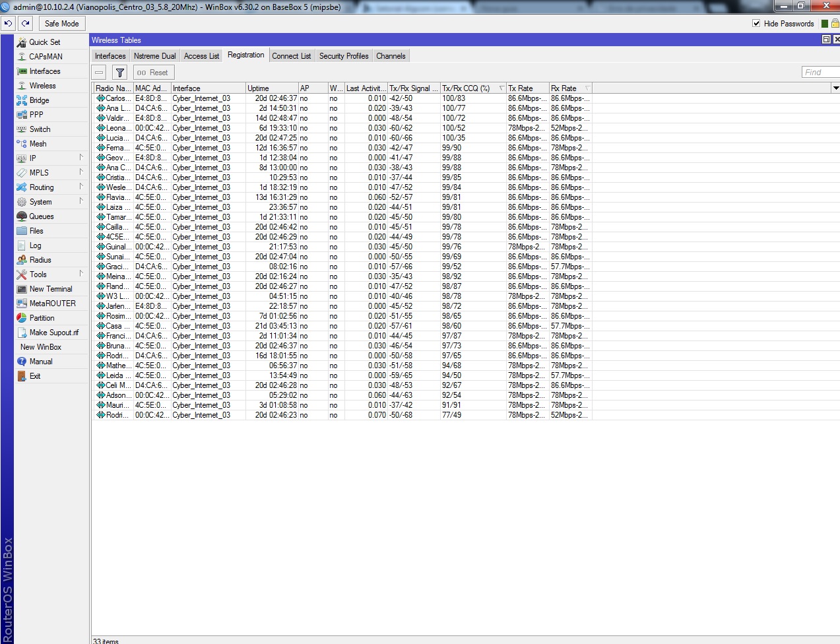Select the W3 L... client row
840x644 pixels.
[342, 296]
